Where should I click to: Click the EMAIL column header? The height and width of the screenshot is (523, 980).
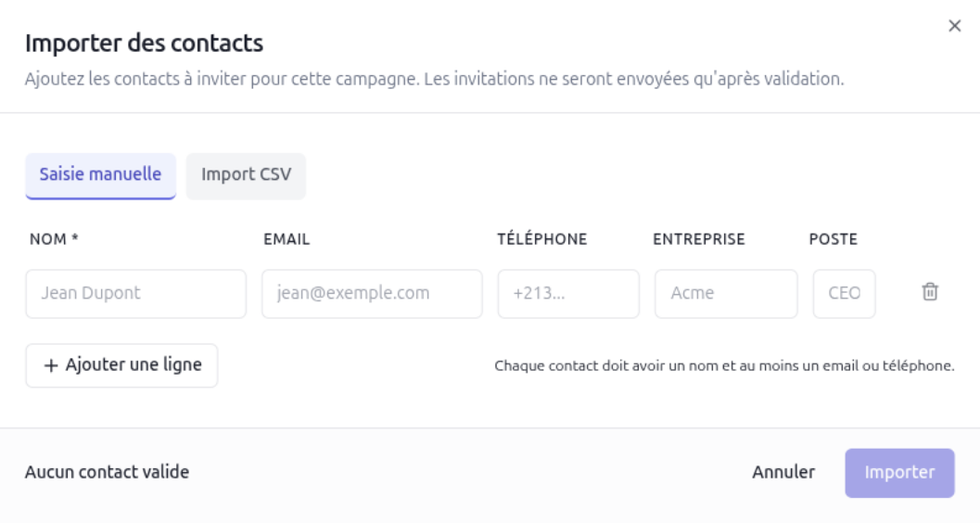[x=286, y=239]
